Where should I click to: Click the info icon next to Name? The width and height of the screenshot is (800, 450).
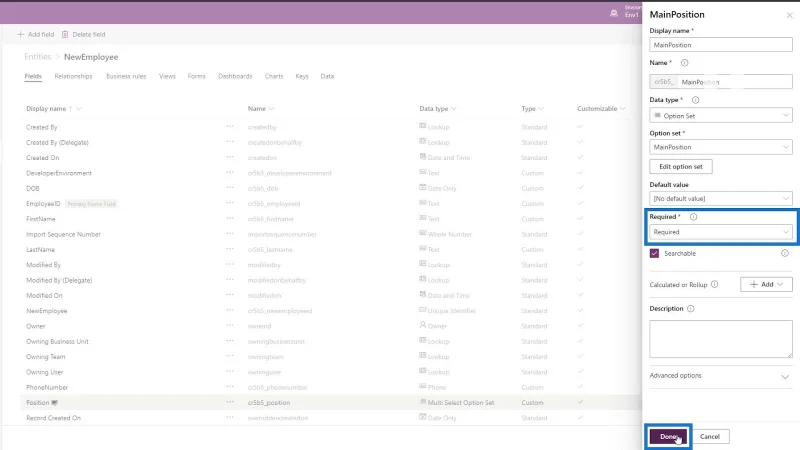tap(684, 63)
